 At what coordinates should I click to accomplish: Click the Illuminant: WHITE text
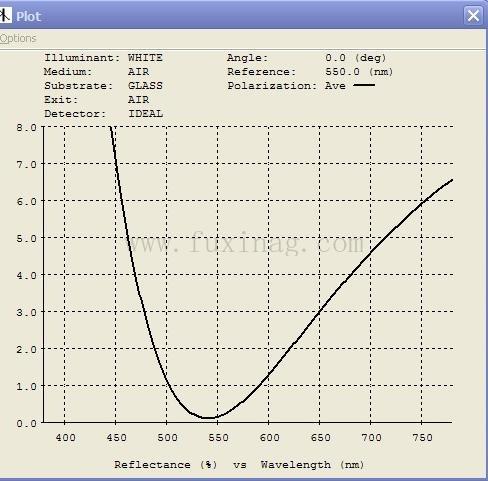pyautogui.click(x=103, y=58)
